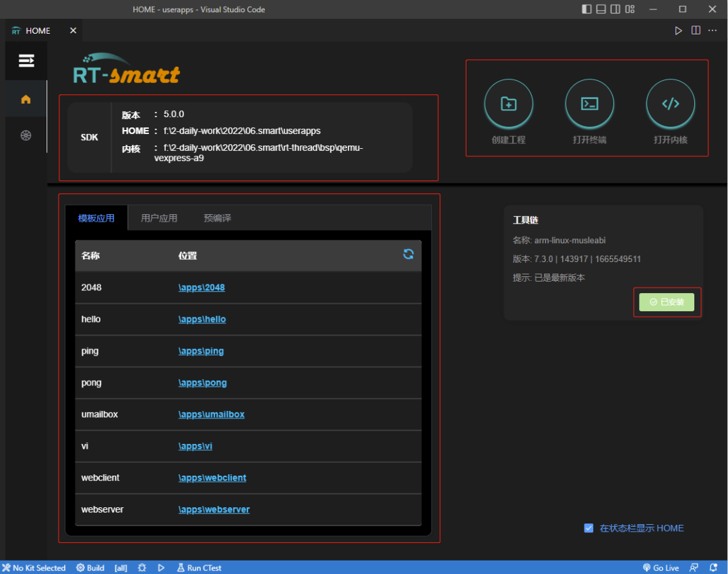Click the vi name cell
This screenshot has width=728, height=574.
pyautogui.click(x=84, y=446)
